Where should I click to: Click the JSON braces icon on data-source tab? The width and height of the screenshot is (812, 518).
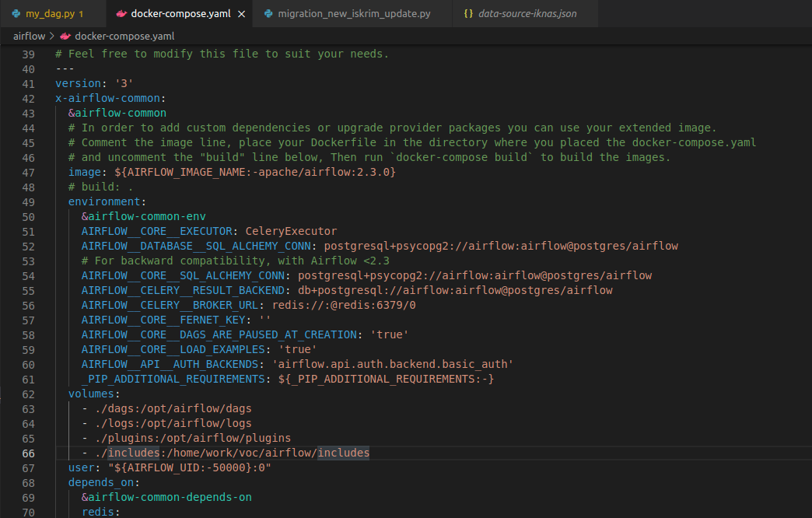[467, 14]
